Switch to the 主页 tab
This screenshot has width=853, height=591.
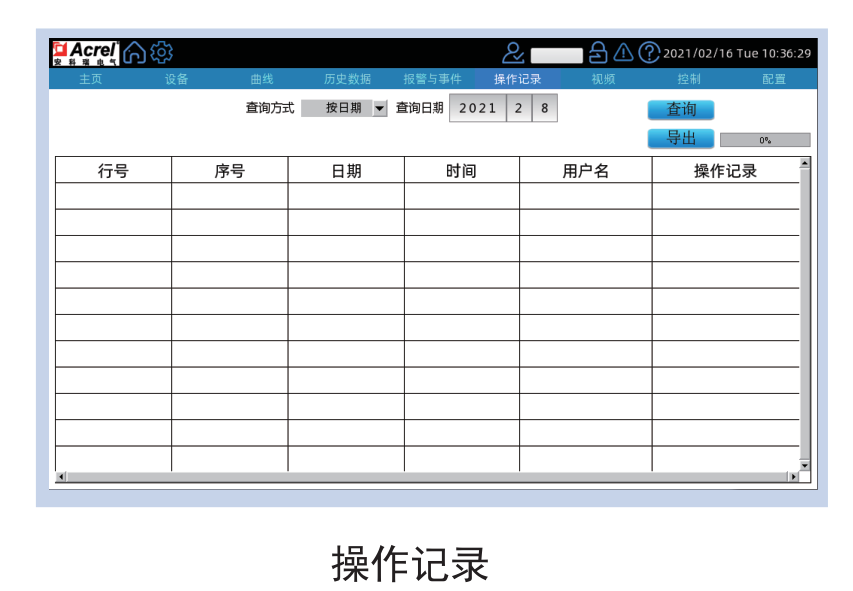(x=91, y=79)
